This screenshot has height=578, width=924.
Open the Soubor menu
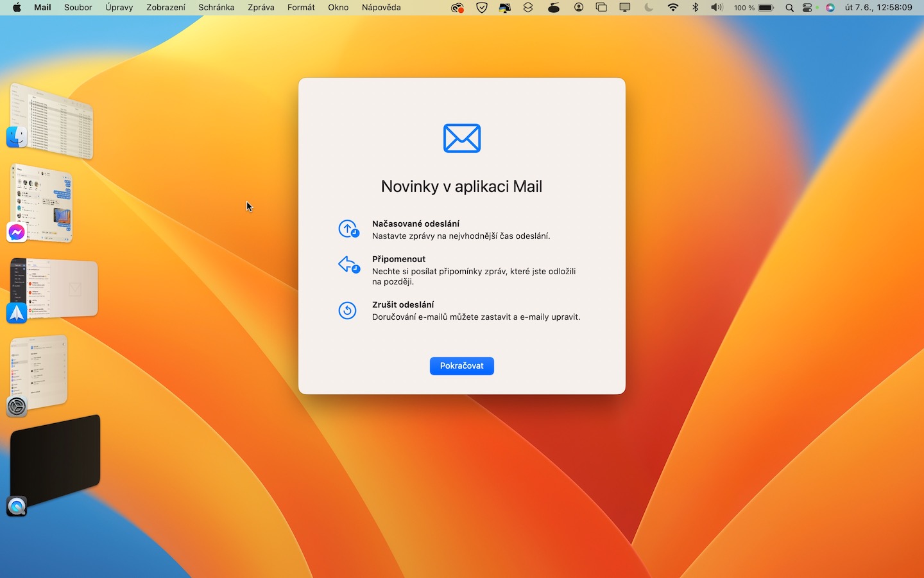[78, 8]
